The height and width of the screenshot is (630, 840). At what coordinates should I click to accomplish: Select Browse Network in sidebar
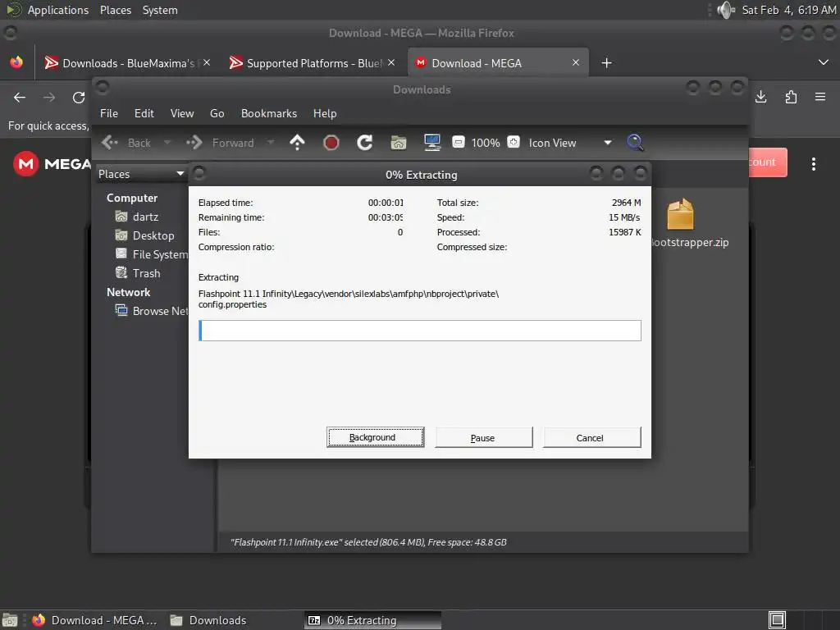click(x=152, y=311)
